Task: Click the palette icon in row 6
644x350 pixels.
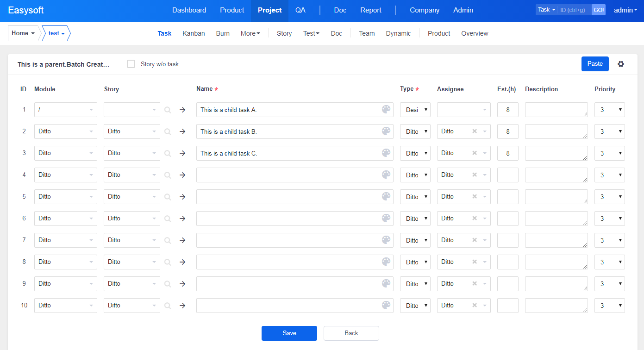Action: click(x=386, y=218)
